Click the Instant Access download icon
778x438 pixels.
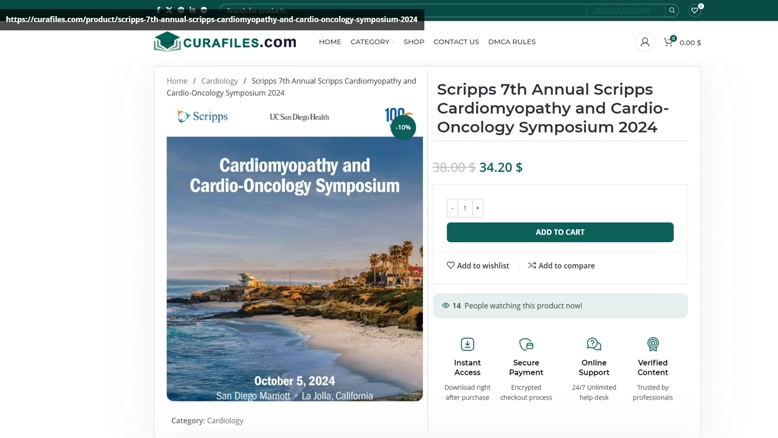click(467, 344)
